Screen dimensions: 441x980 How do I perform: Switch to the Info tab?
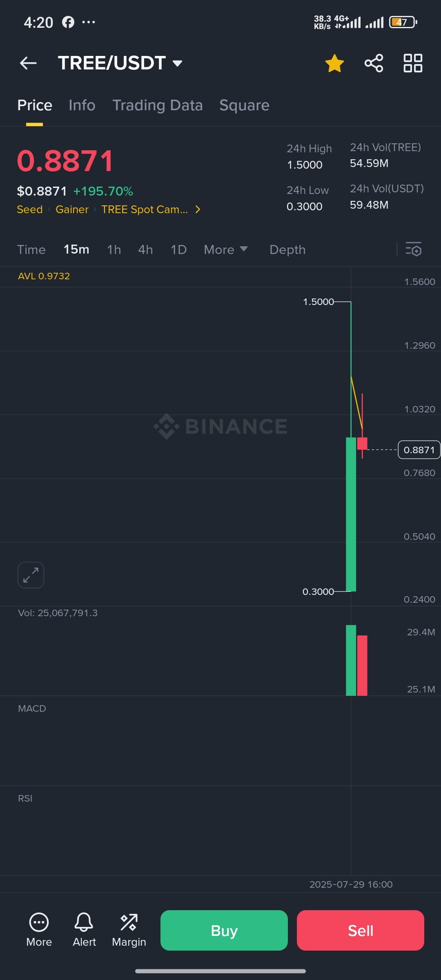[82, 105]
